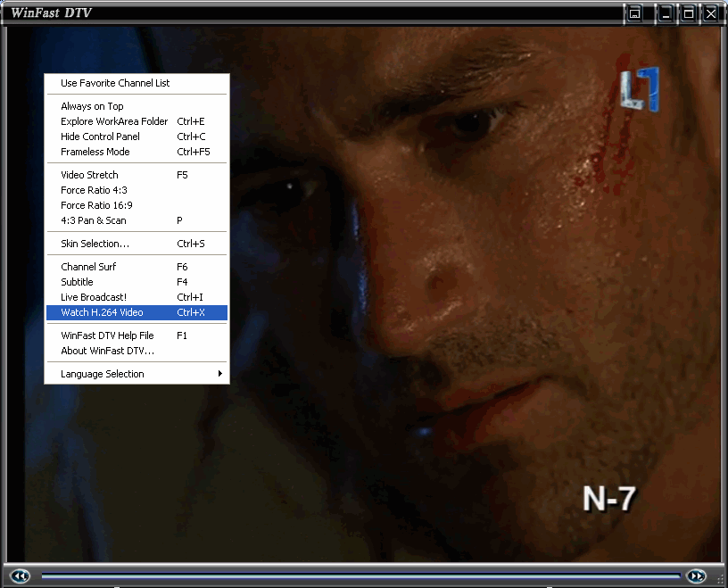Toggle Video Stretch option
Screen dimensions: 728x588
(137, 175)
